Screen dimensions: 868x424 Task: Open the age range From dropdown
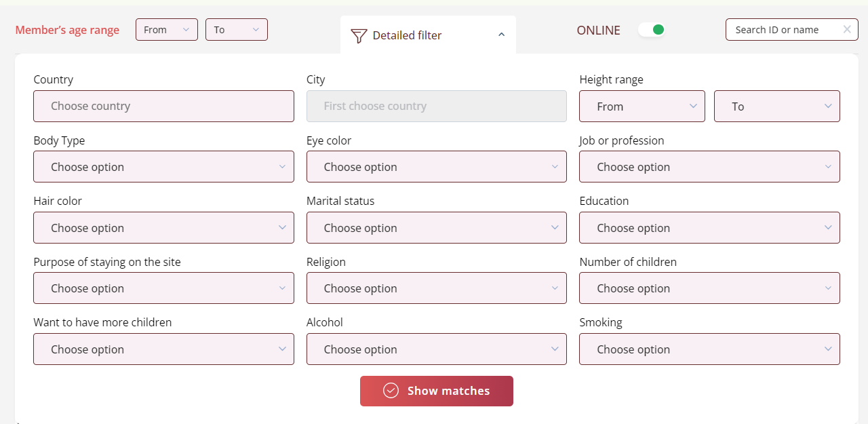click(x=166, y=30)
